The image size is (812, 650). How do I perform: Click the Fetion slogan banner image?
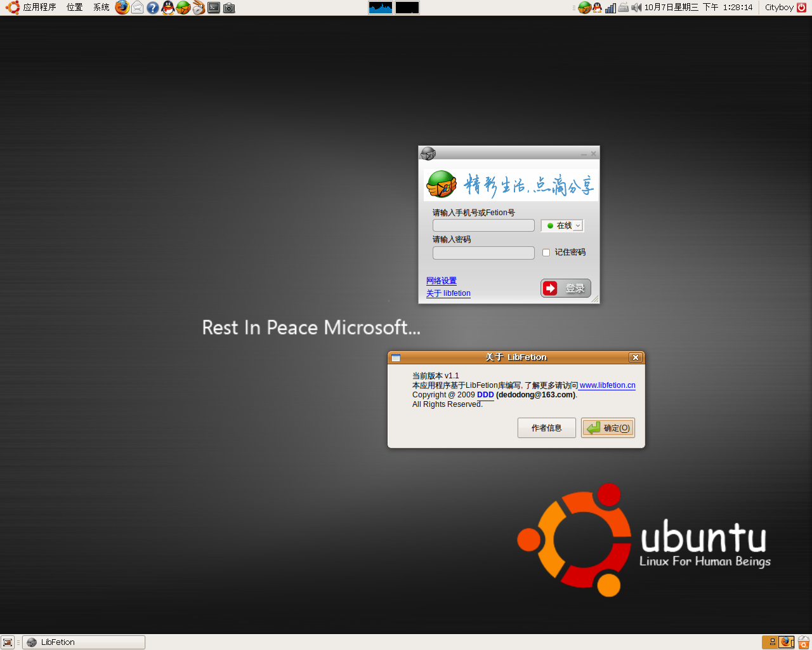pyautogui.click(x=511, y=185)
